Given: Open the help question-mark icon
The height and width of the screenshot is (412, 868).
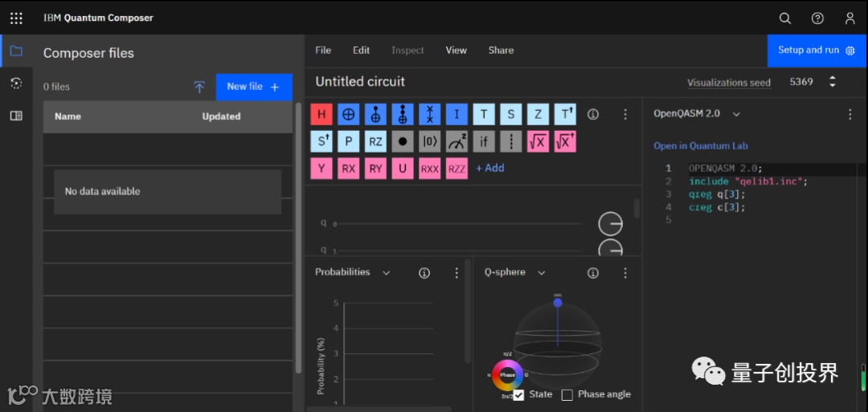Looking at the screenshot, I should click(817, 18).
